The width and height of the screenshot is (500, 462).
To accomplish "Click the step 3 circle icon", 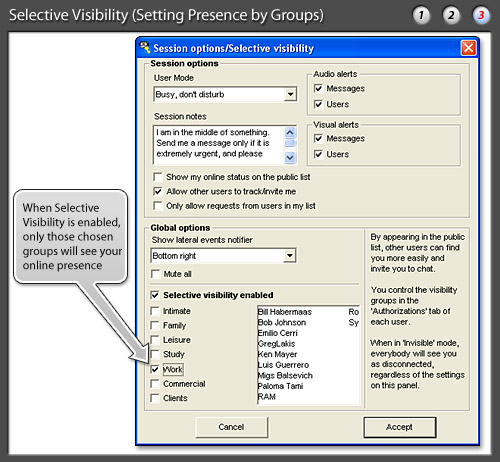I will click(481, 15).
